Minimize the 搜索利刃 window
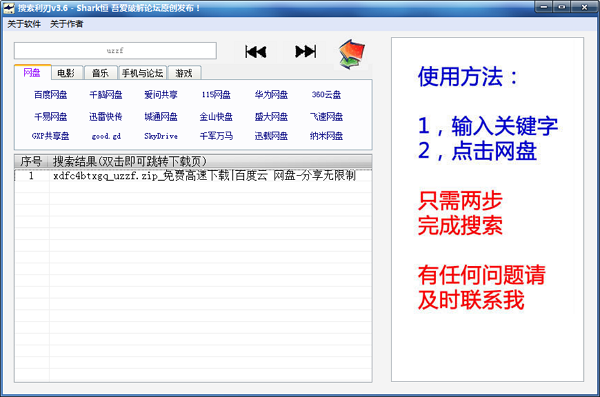 click(x=544, y=7)
